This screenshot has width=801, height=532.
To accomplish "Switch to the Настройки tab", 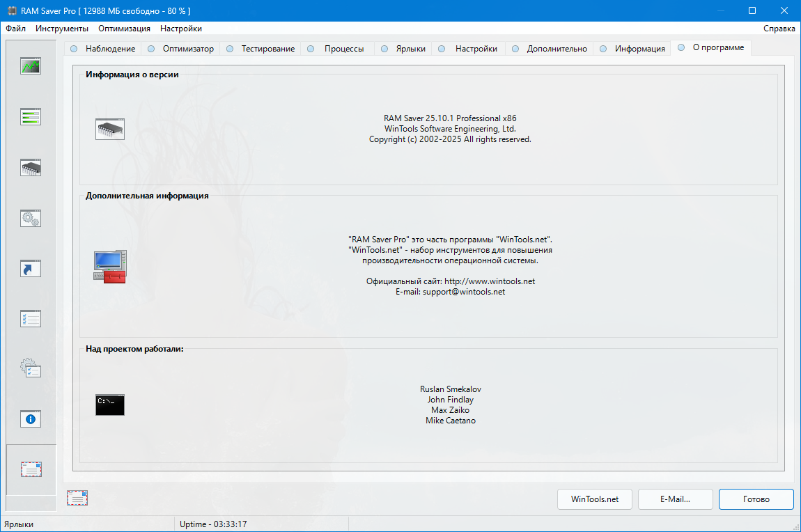I will coord(469,49).
